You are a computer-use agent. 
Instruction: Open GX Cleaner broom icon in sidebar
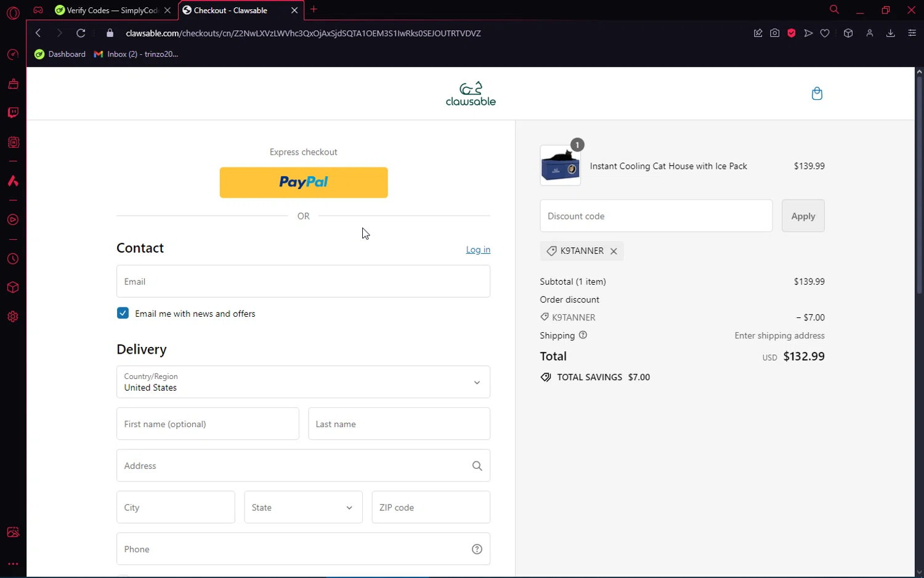pyautogui.click(x=13, y=84)
